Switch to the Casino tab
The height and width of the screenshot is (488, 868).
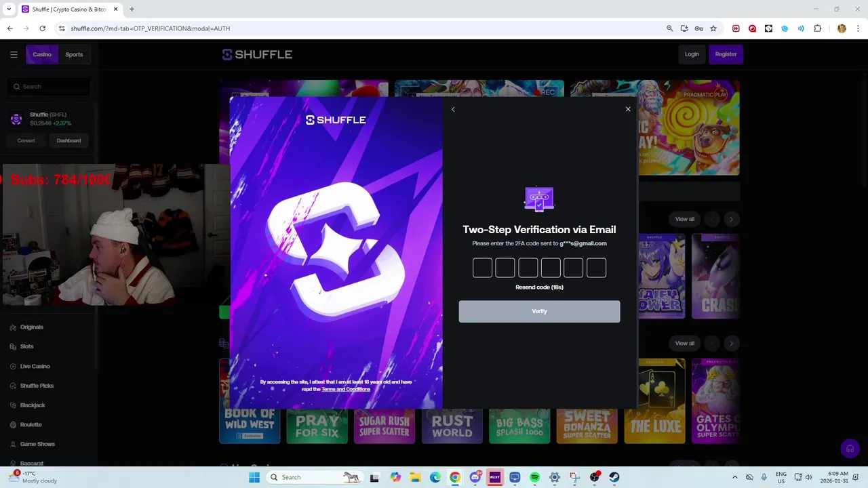click(42, 54)
